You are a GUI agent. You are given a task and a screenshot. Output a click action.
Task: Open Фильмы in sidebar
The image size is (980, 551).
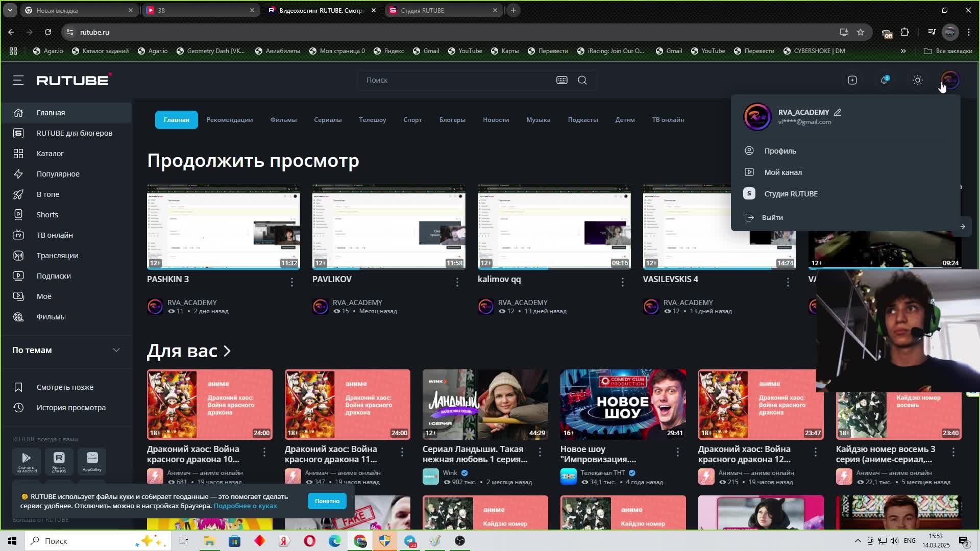point(66,317)
